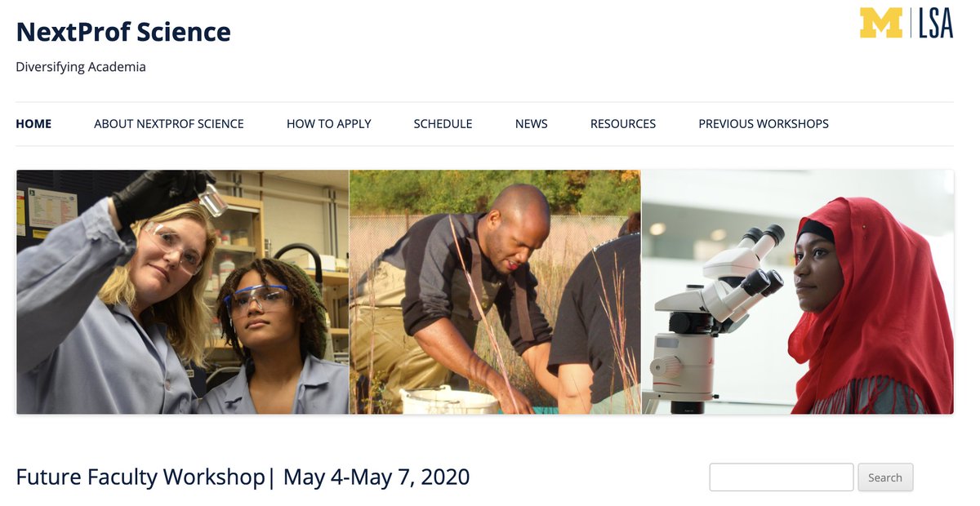The width and height of the screenshot is (980, 506).
Task: Click the Michigan block M logo
Action: (881, 23)
